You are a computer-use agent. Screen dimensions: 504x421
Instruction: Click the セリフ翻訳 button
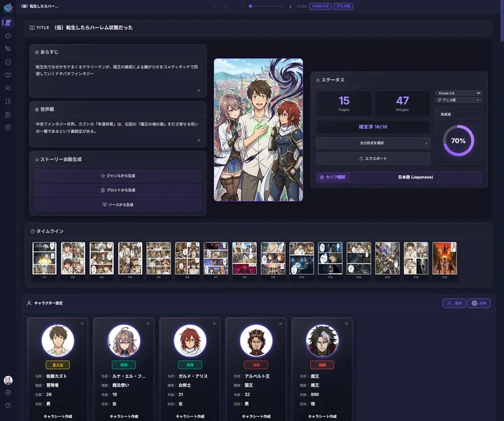tap(332, 177)
